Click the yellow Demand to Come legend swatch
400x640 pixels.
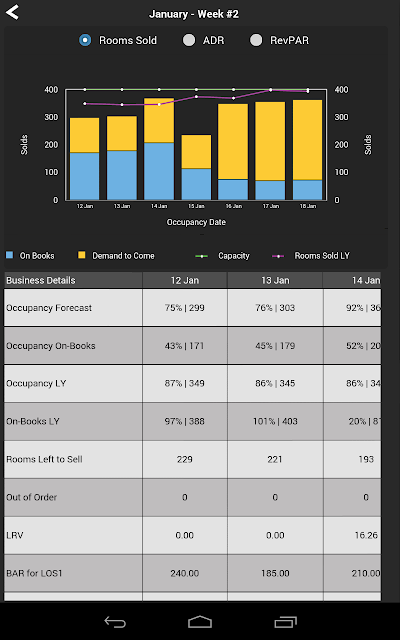point(82,256)
